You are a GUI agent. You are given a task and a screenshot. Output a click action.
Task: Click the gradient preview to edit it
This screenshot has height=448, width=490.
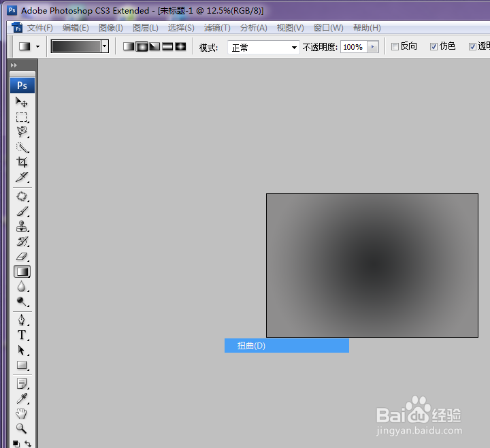click(76, 46)
